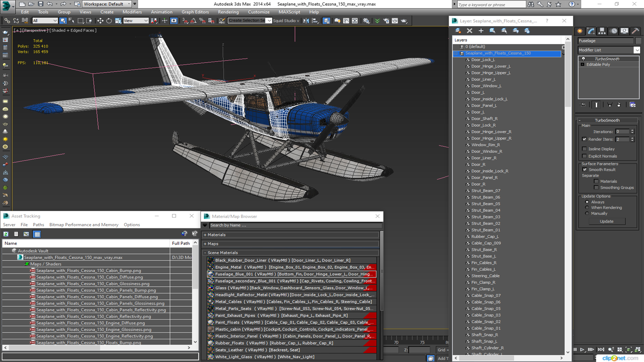
Task: Expand Editable Poly sub-objects
Action: [583, 65]
